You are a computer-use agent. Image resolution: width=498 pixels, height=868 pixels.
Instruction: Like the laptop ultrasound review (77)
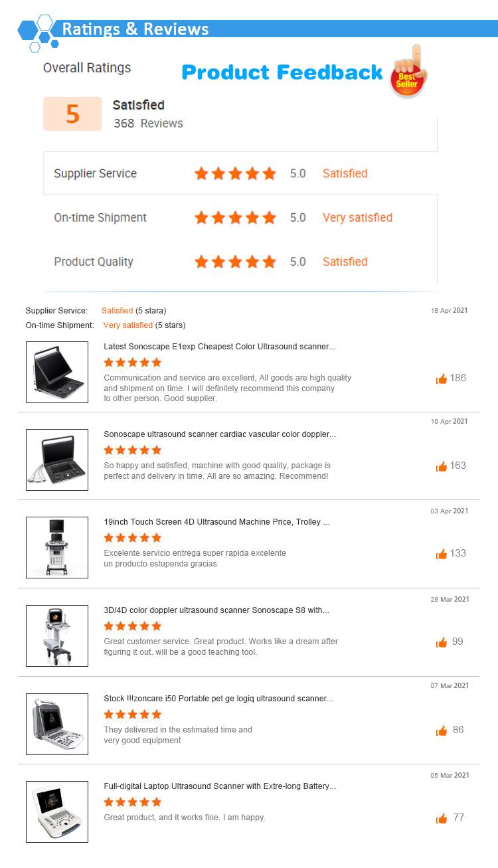pyautogui.click(x=442, y=818)
